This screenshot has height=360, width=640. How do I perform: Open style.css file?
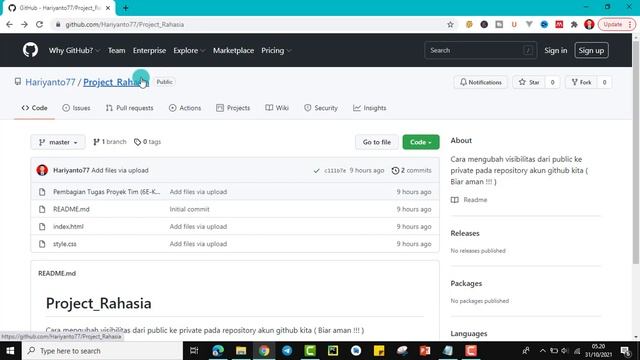tap(64, 244)
